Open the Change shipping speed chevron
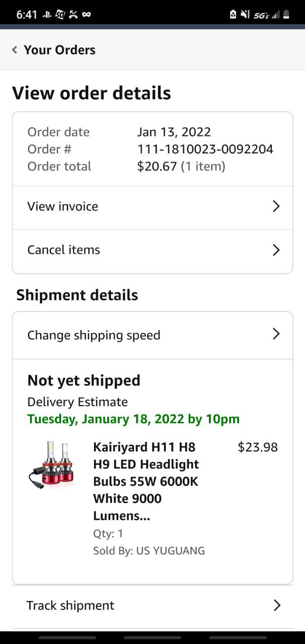This screenshot has height=644, width=305. pyautogui.click(x=276, y=334)
